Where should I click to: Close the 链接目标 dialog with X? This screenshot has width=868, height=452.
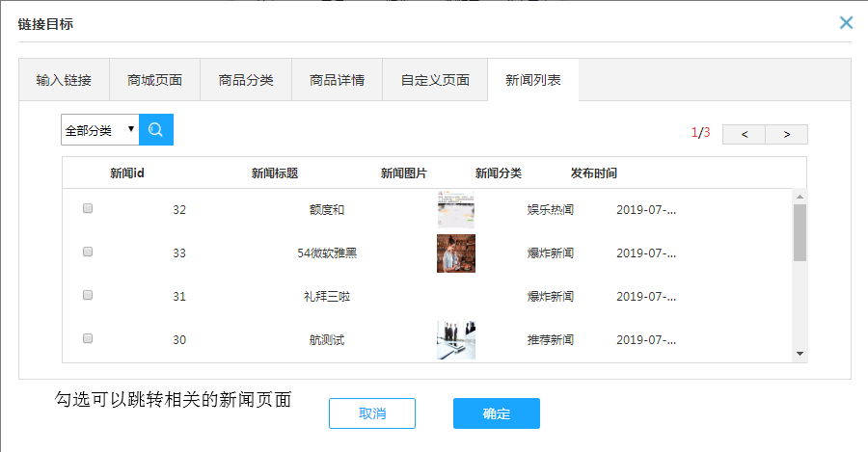(846, 22)
